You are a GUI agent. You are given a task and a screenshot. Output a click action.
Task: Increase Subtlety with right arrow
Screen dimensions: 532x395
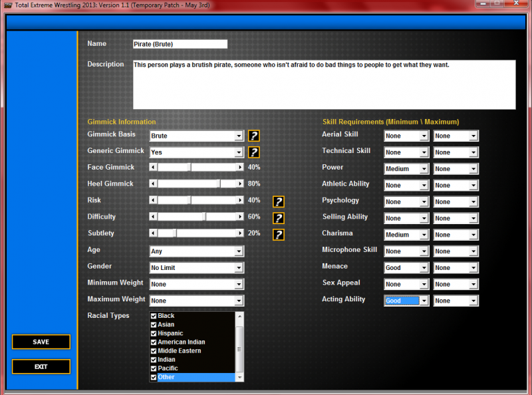point(240,233)
